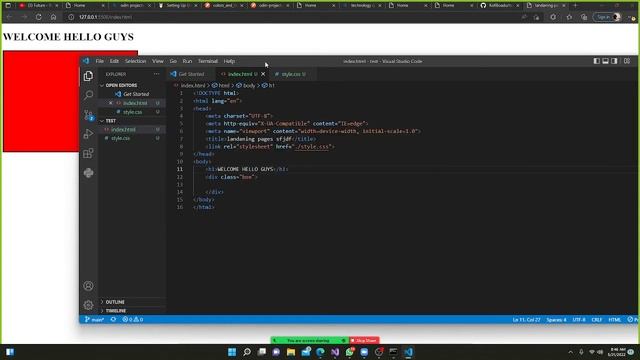Open the Extensions view

pyautogui.click(x=88, y=153)
